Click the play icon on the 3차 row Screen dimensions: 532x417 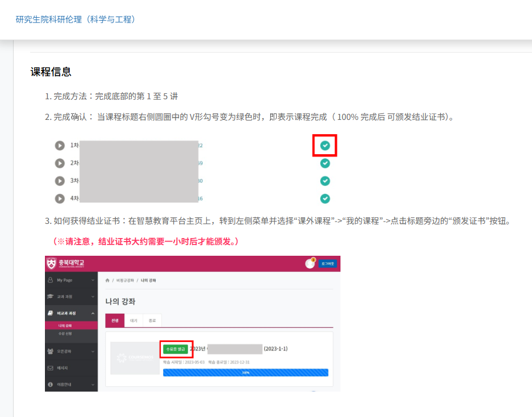[x=60, y=181]
